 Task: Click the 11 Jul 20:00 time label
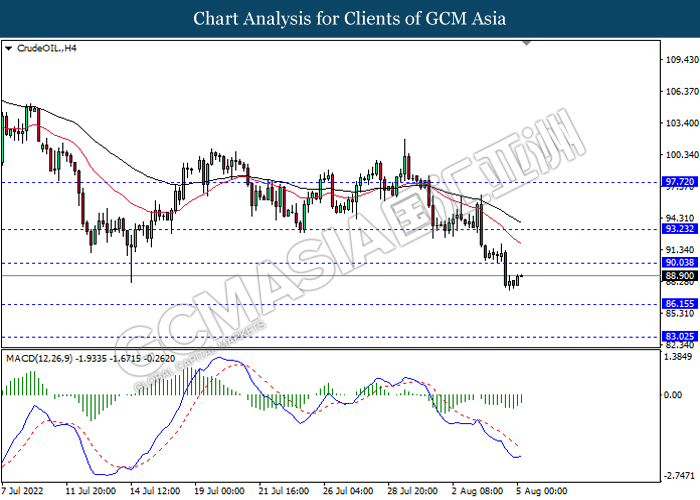(x=91, y=491)
